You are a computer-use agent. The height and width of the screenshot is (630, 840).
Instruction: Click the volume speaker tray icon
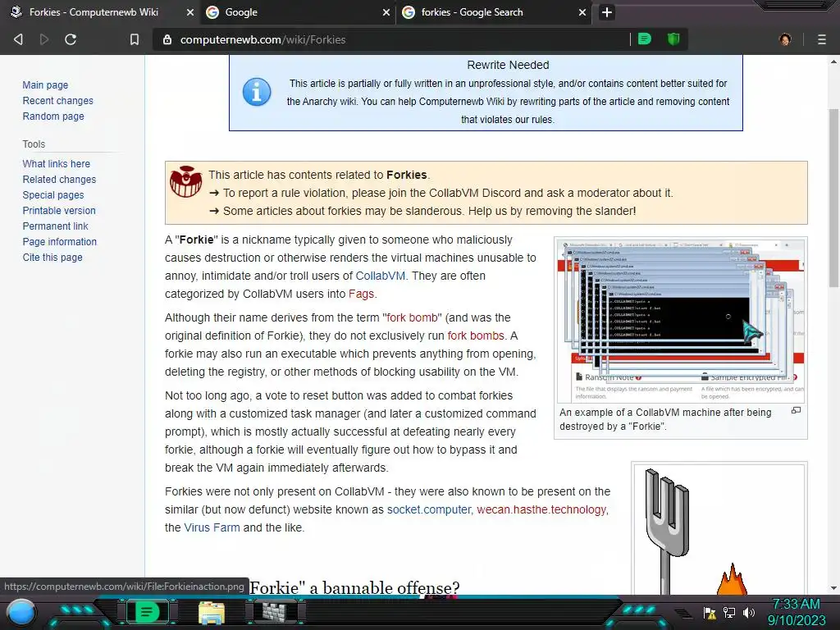(x=748, y=613)
